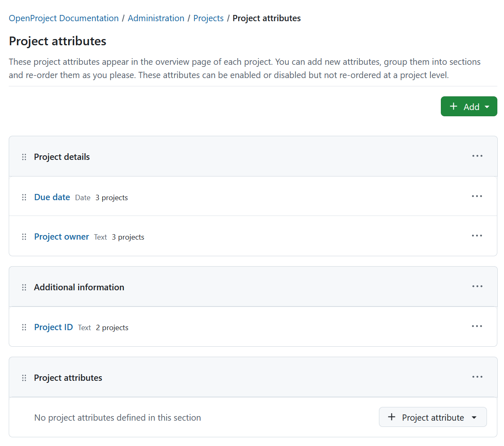The width and height of the screenshot is (504, 446).
Task: Go to the Projects breadcrumb link
Action: tap(208, 18)
